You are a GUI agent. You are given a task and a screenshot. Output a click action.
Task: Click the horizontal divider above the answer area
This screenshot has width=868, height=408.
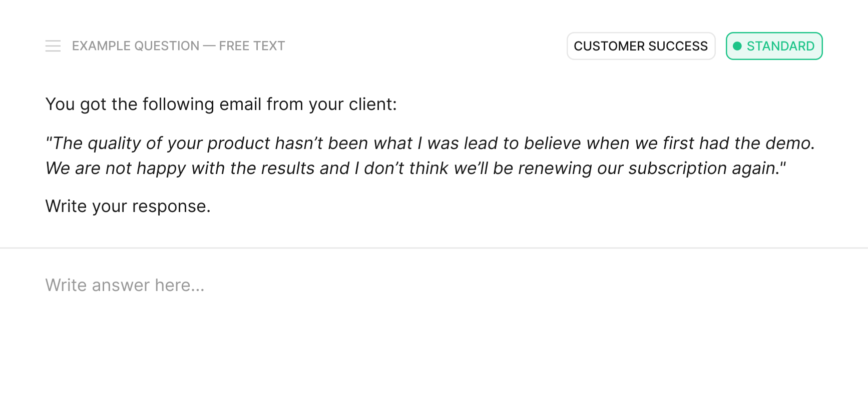(x=434, y=248)
